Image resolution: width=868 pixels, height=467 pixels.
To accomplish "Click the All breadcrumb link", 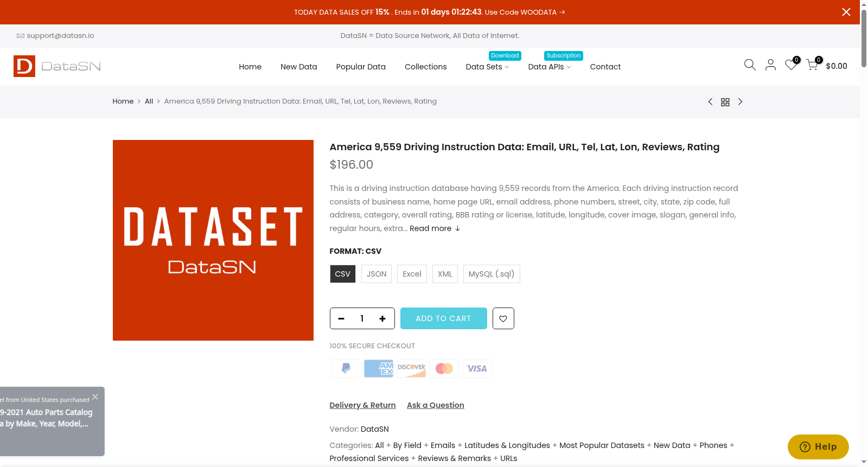I will click(149, 101).
